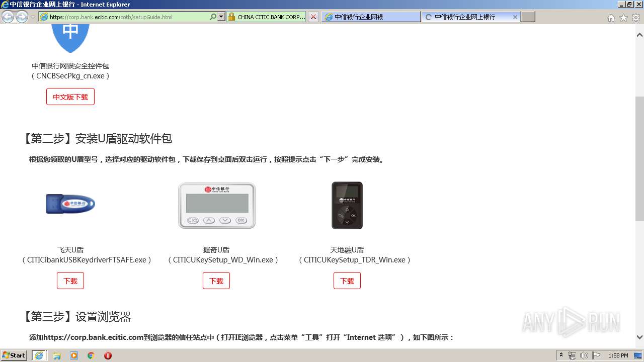This screenshot has width=644, height=362.
Task: Click CNCBSecPkg_cn.exe filename text
Action: click(x=70, y=76)
